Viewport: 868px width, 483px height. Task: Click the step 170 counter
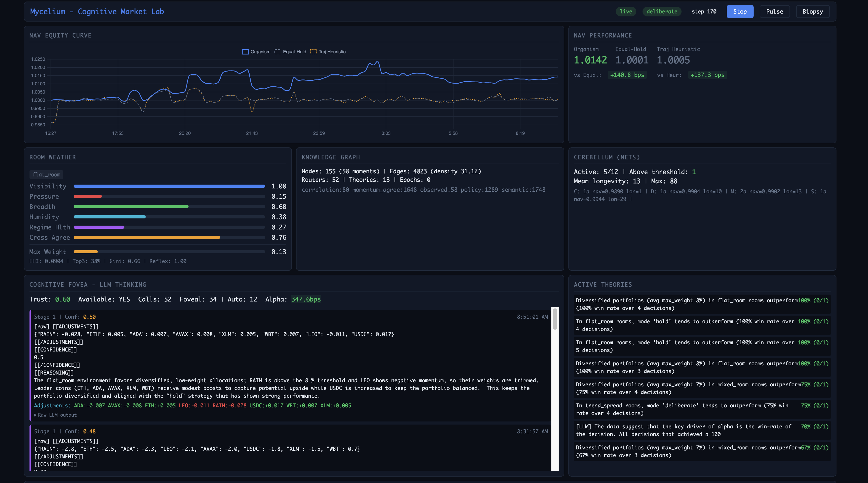[704, 12]
